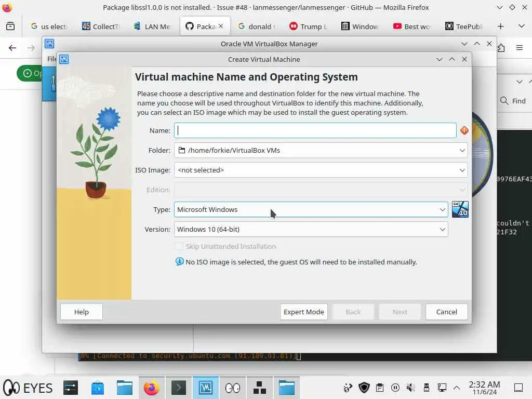This screenshot has width=532, height=399.
Task: Click VirtualBox icon in Create Virtual Machine titlebar
Action: tap(64, 59)
